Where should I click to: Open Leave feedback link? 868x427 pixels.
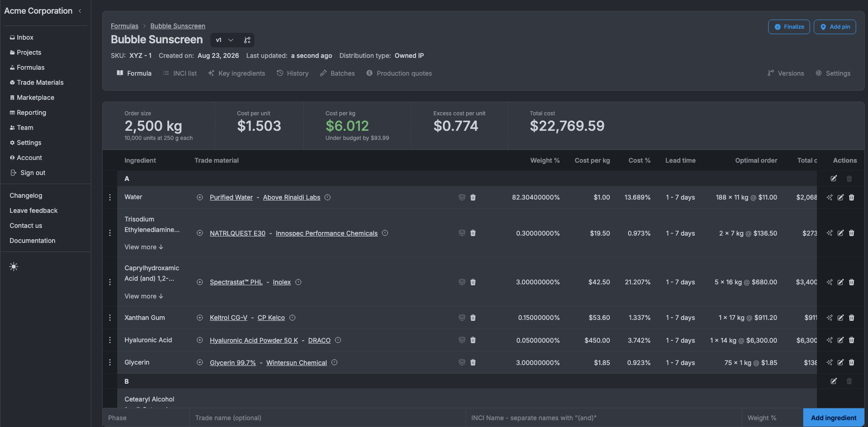click(34, 211)
